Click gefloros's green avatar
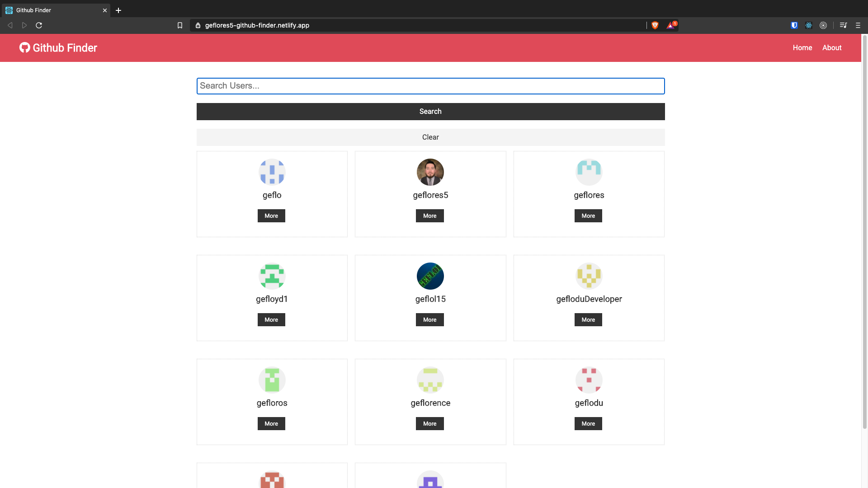Screen dimensions: 868x488 [x=272, y=380]
